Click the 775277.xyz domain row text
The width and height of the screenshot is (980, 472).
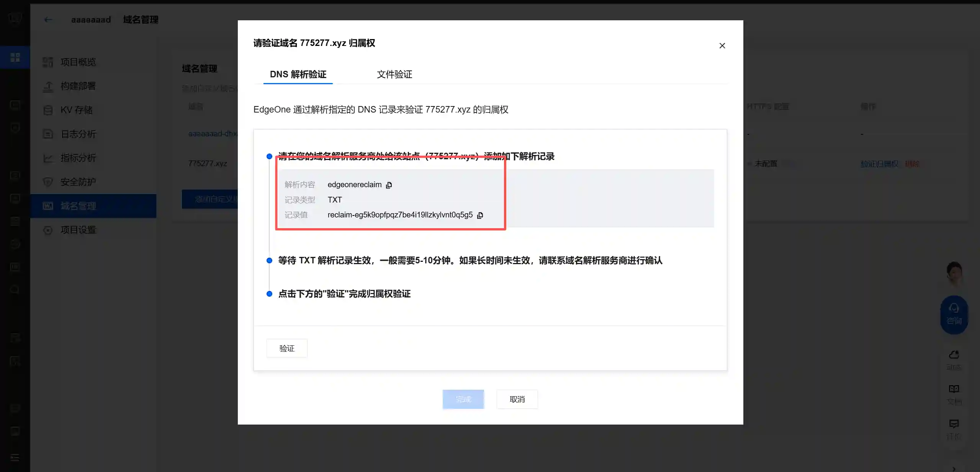tap(208, 163)
